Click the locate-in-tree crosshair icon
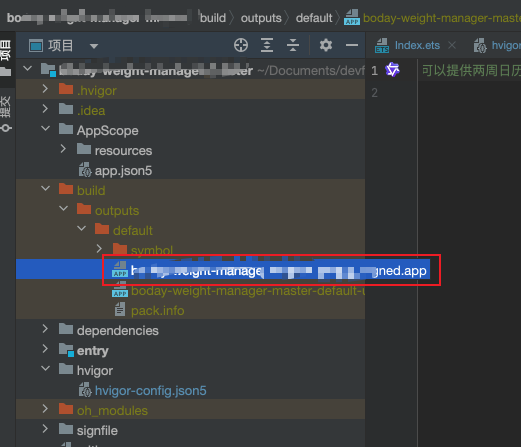Screen dimensions: 521x447 tap(241, 45)
